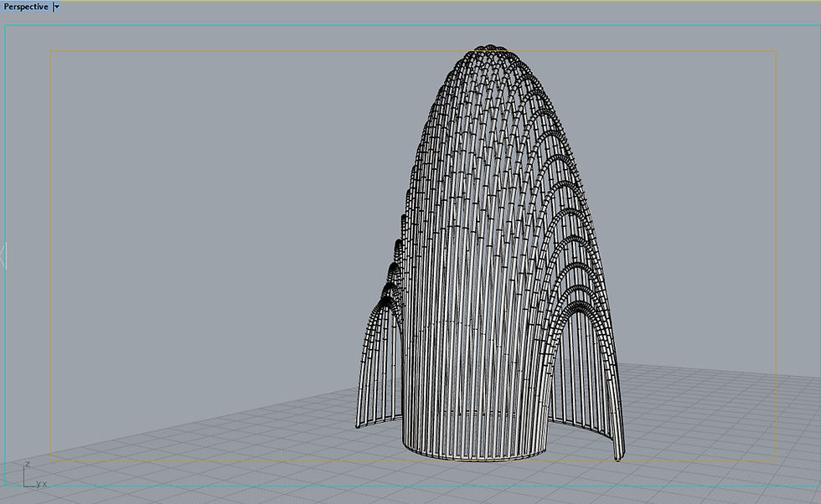Select the wireframe dome model in the viewport
The width and height of the screenshot is (821, 504).
(491, 253)
